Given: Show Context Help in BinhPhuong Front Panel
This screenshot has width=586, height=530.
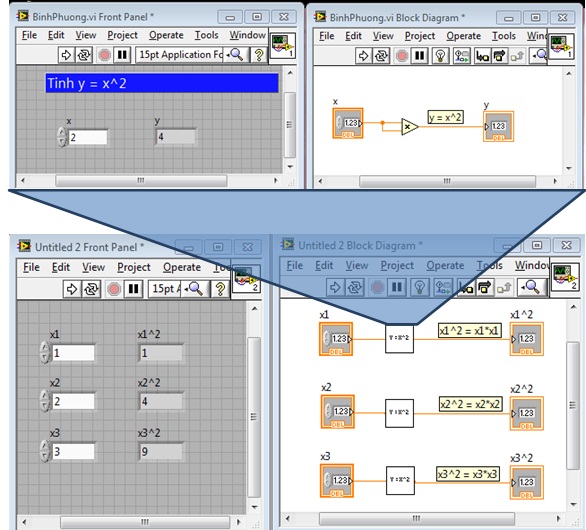Looking at the screenshot, I should pos(259,55).
